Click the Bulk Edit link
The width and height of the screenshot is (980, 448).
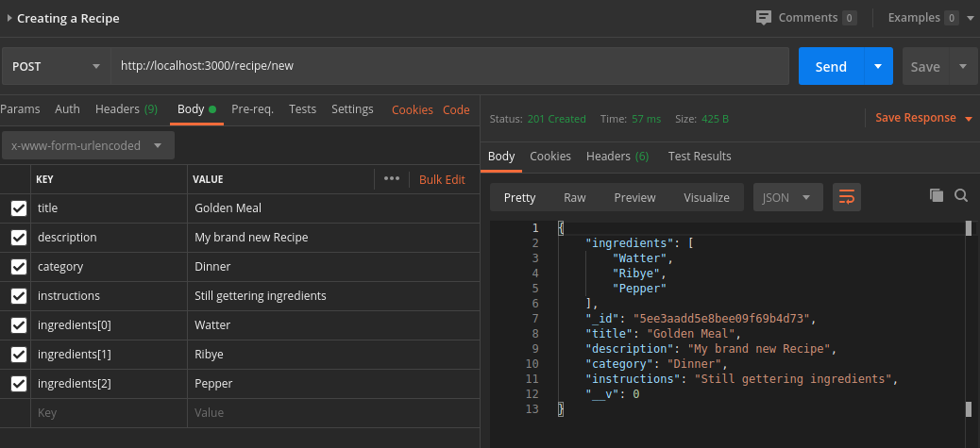click(442, 180)
